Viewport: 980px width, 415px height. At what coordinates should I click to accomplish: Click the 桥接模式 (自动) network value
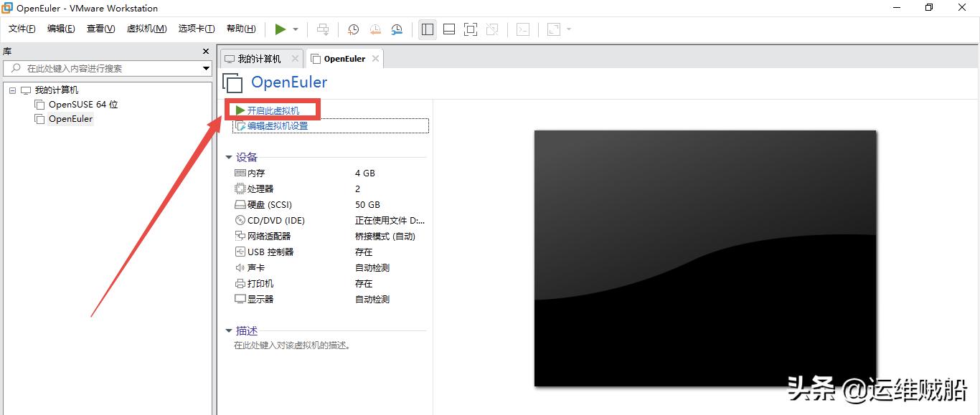(385, 237)
